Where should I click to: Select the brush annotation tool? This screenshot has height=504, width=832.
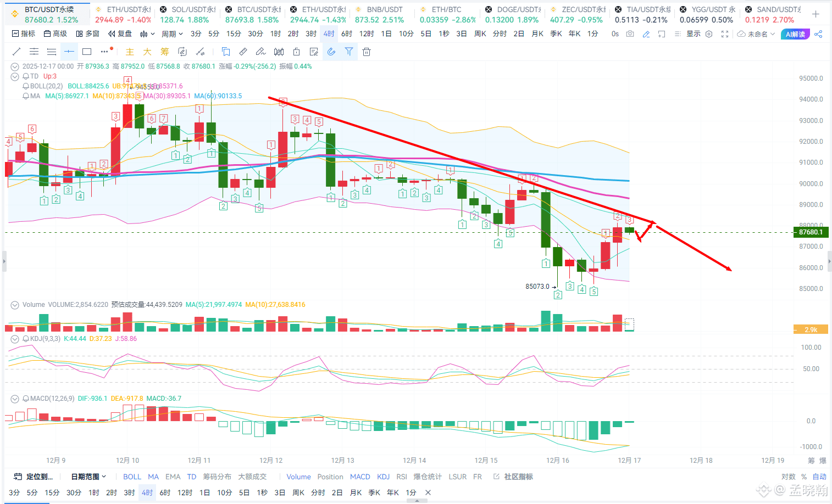261,52
